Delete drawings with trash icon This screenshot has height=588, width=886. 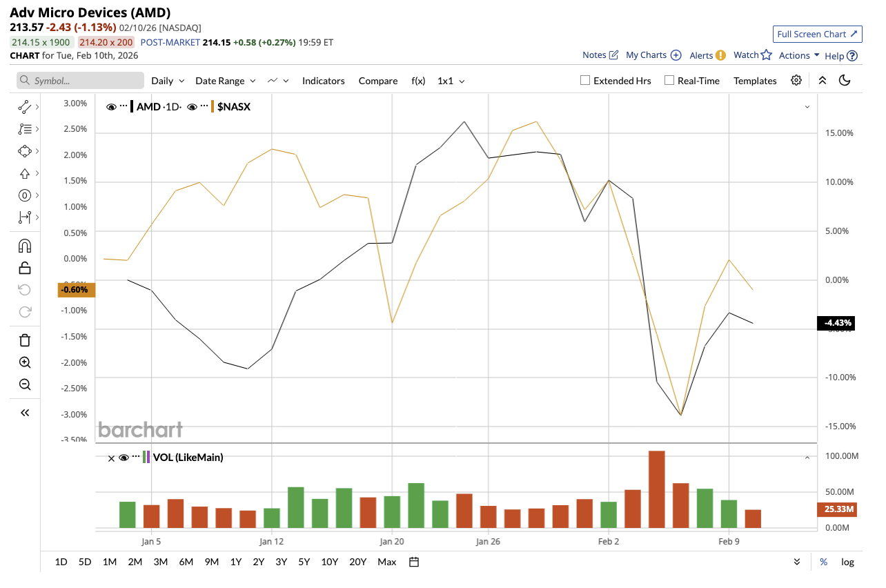[25, 340]
